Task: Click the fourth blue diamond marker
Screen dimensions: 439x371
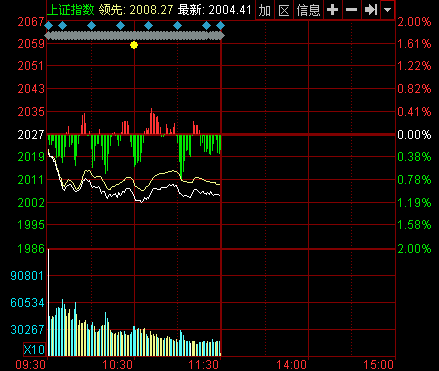Action: 120,25
